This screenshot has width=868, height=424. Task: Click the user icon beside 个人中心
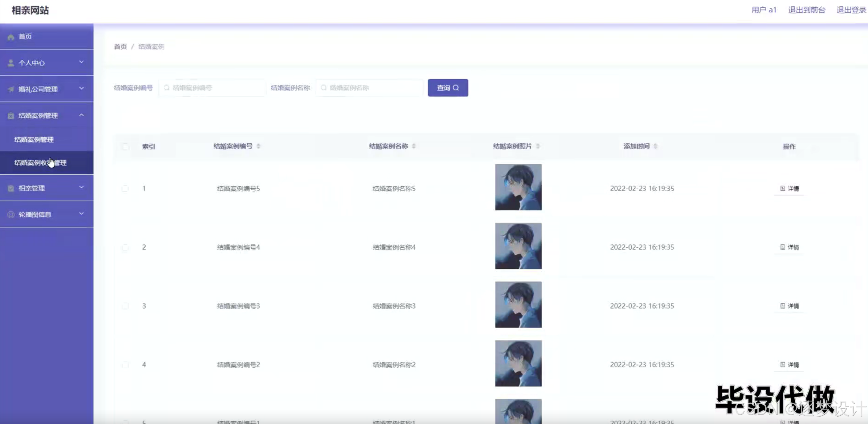[x=11, y=63]
